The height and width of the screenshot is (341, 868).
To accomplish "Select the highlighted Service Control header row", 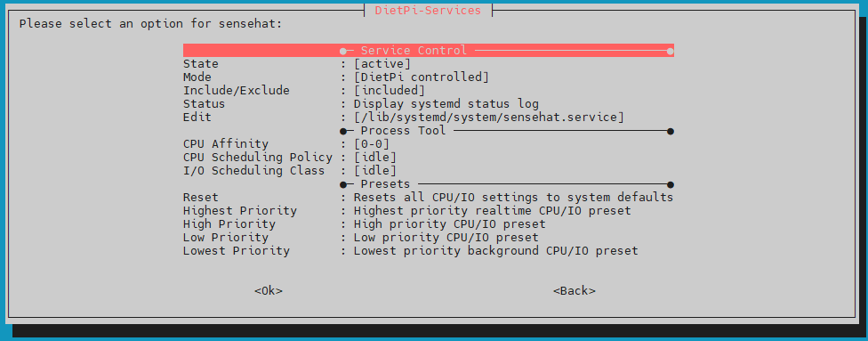I will point(429,51).
